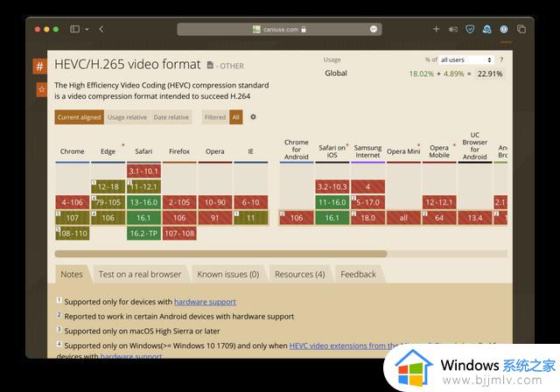Select Safari 3.1-10.1 cell
The height and width of the screenshot is (392, 560).
click(143, 171)
